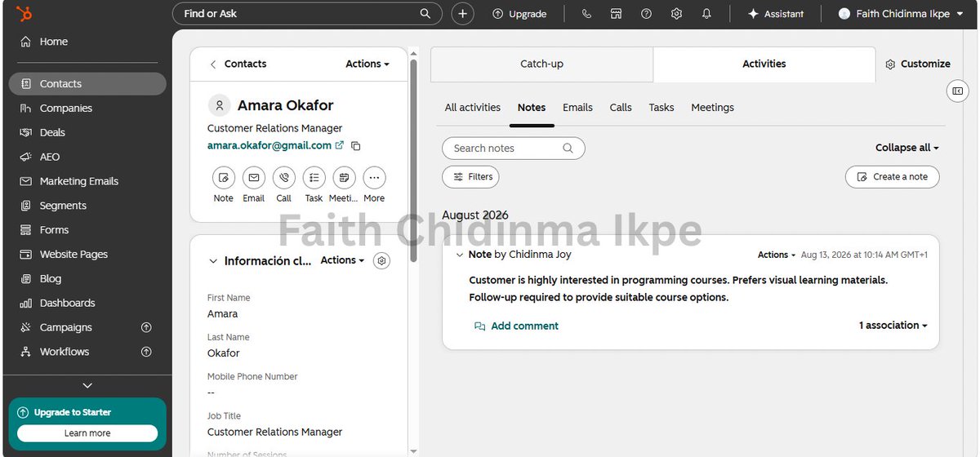Image resolution: width=980 pixels, height=457 pixels.
Task: Click the search magnifier icon in Find or Ask
Action: (425, 14)
